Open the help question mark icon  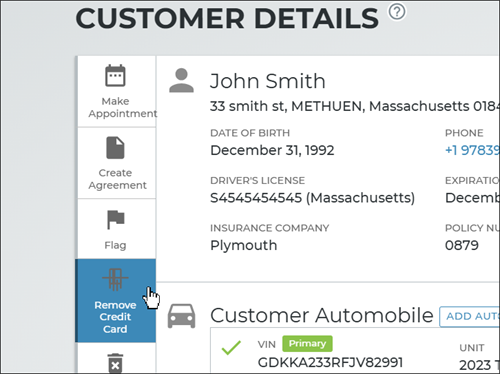click(397, 12)
